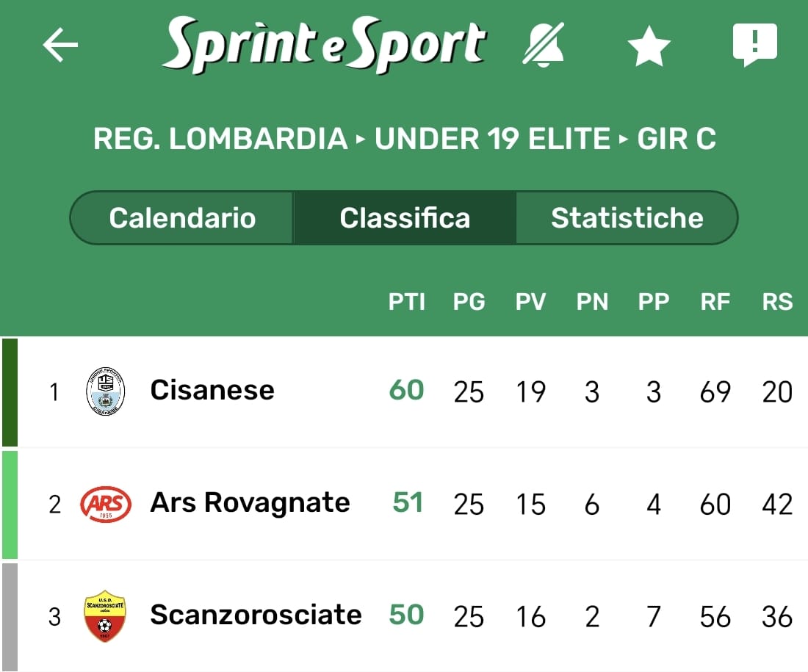This screenshot has width=808, height=672.
Task: Tap the favorite star icon
Action: tap(649, 47)
